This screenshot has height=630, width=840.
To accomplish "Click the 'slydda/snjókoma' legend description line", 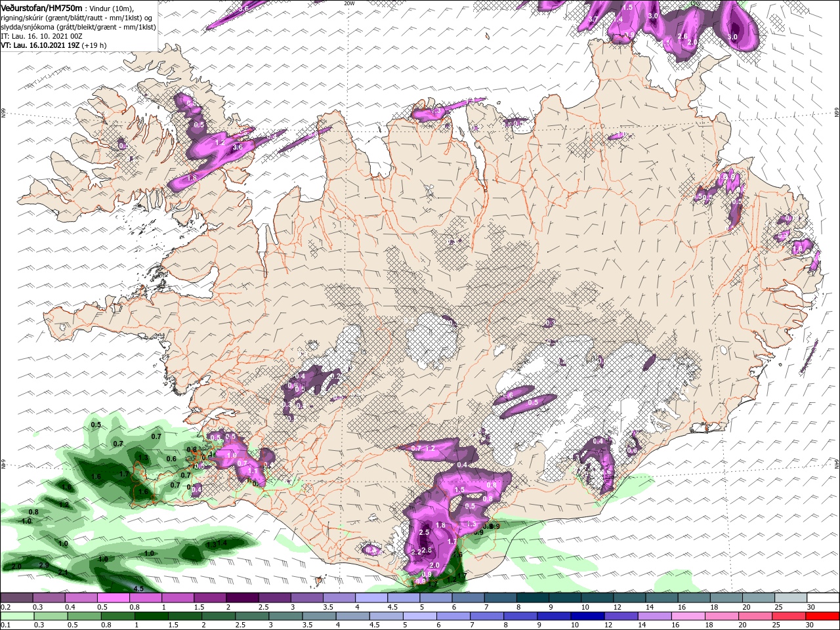I will point(78,27).
